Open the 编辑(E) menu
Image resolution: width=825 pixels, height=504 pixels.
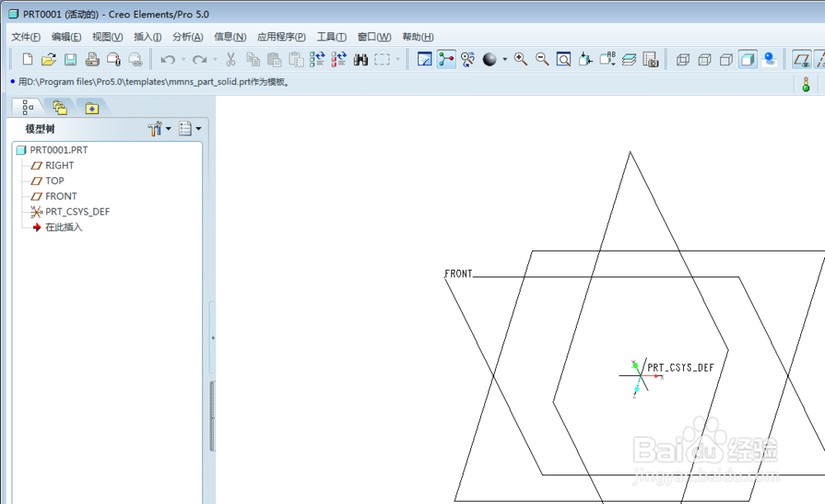[x=66, y=37]
